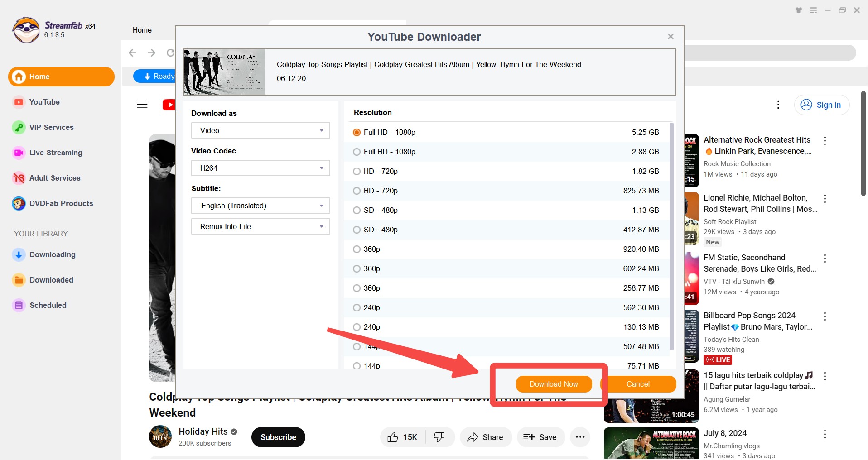The width and height of the screenshot is (868, 460).
Task: Save the video to a playlist
Action: [x=540, y=437]
